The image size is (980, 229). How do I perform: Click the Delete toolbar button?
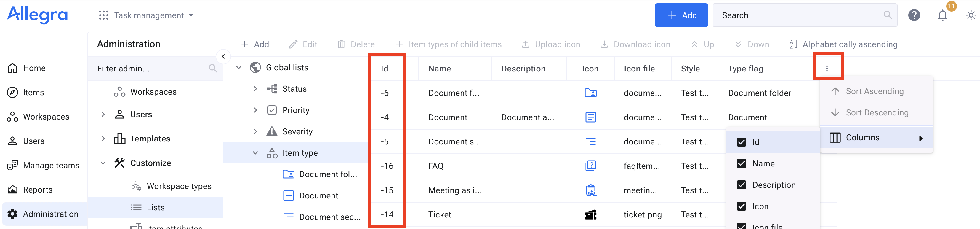(x=356, y=44)
